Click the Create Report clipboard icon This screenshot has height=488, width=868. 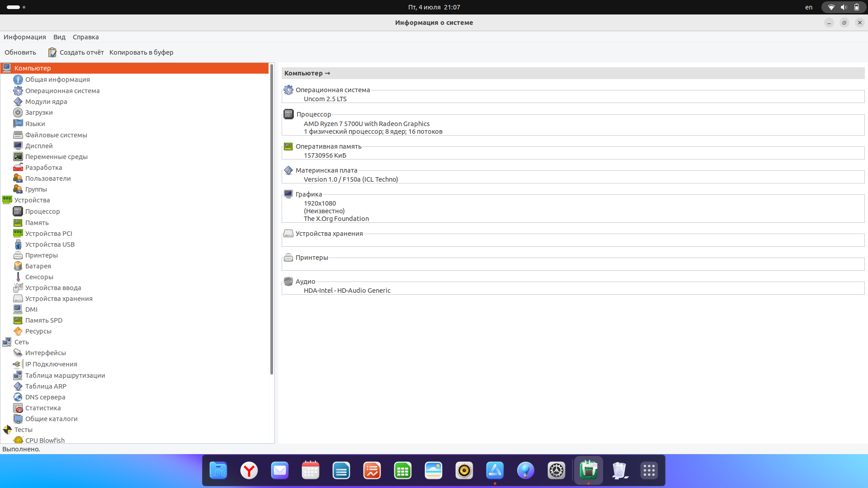(52, 52)
